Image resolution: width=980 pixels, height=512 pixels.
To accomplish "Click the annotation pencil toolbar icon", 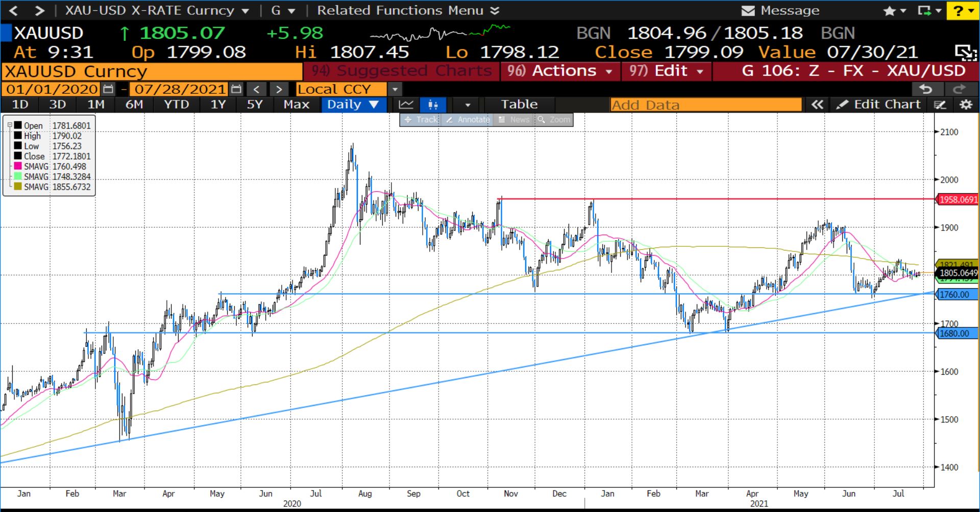I will 940,105.
